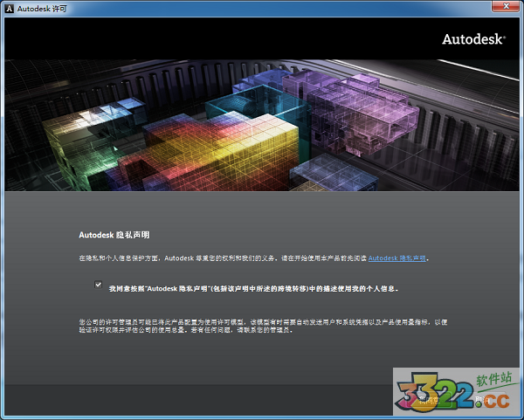
Task: Open the Autodesk 隐私声明 hyperlink
Action: pyautogui.click(x=397, y=258)
